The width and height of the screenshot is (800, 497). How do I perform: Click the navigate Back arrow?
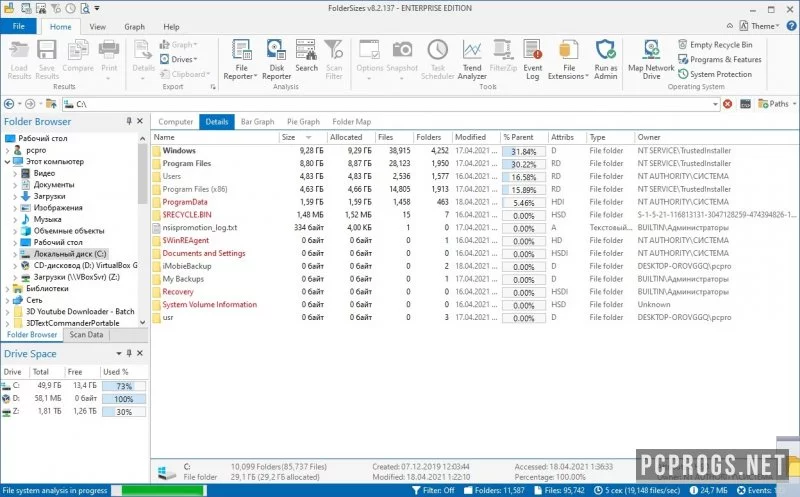pos(9,104)
